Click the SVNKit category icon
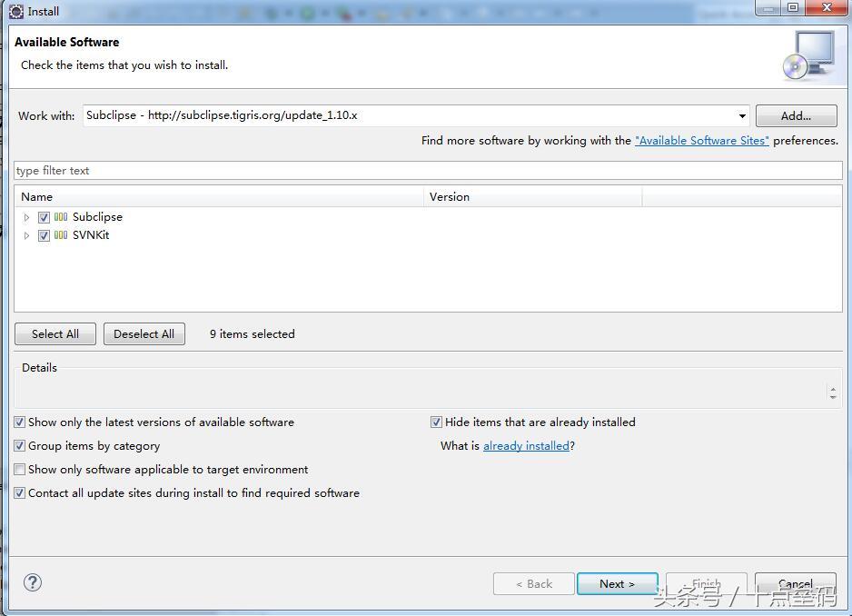This screenshot has width=852, height=616. tap(61, 235)
